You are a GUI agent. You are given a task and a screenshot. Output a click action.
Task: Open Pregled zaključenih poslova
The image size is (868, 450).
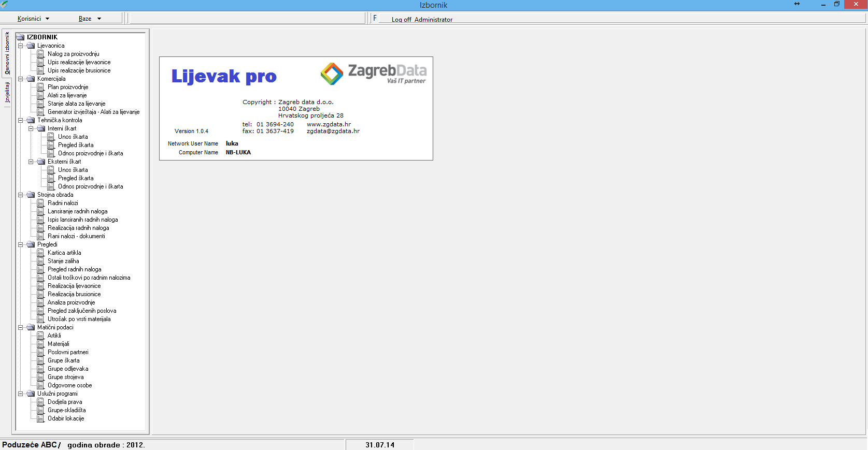(82, 311)
